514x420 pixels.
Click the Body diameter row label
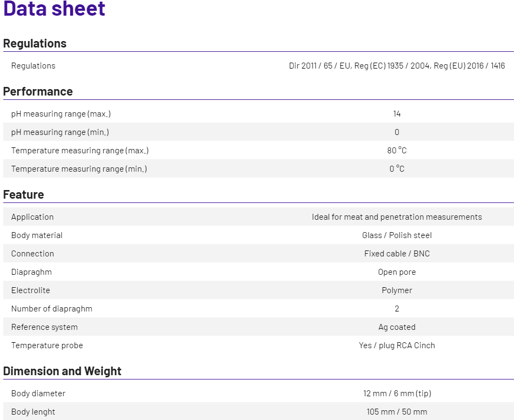38,394
